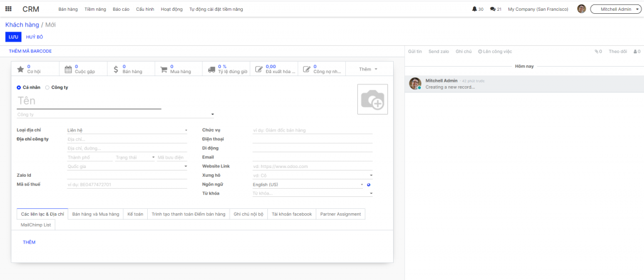Click the Tên name input field
The height and width of the screenshot is (280, 644).
(89, 101)
